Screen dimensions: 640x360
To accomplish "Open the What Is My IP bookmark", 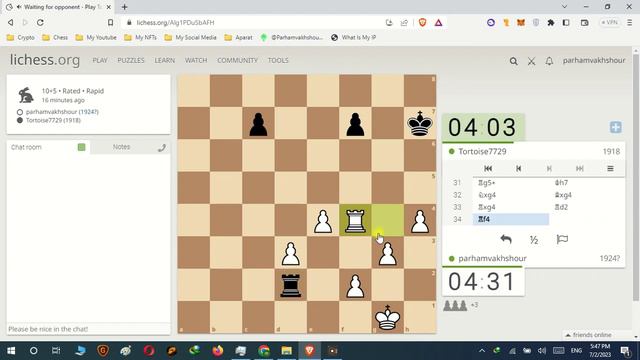I will (x=353, y=38).
